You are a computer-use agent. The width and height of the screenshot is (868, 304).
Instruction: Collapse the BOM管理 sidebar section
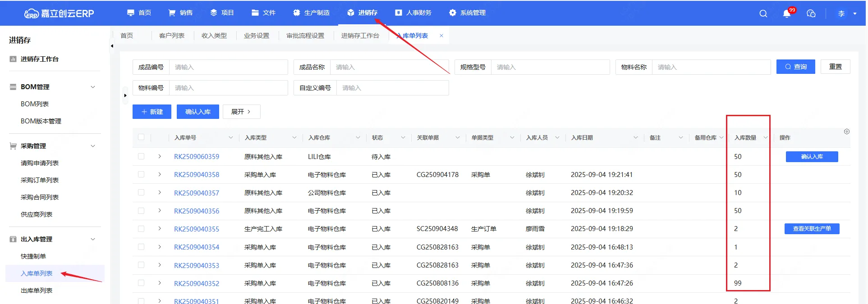coord(93,87)
